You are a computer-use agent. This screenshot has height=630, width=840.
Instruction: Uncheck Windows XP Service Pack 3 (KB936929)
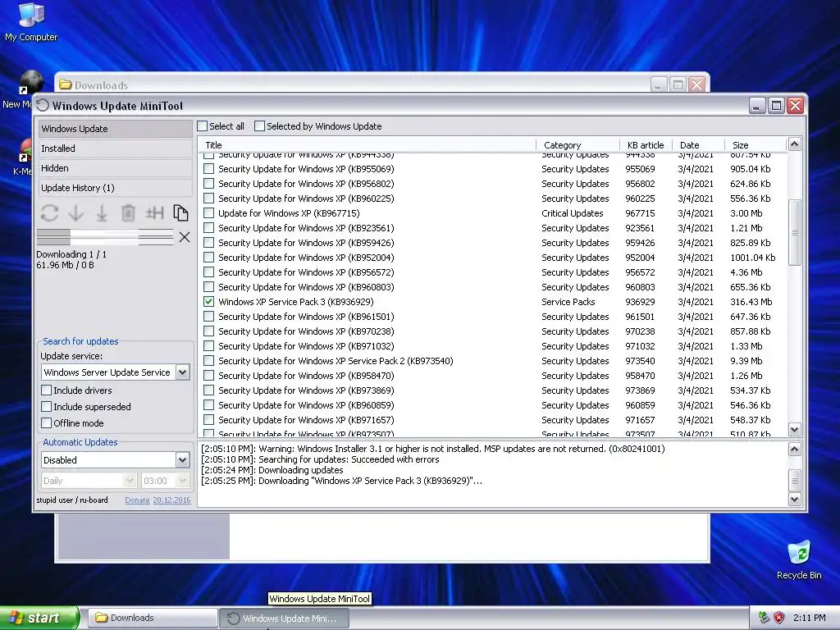point(209,302)
